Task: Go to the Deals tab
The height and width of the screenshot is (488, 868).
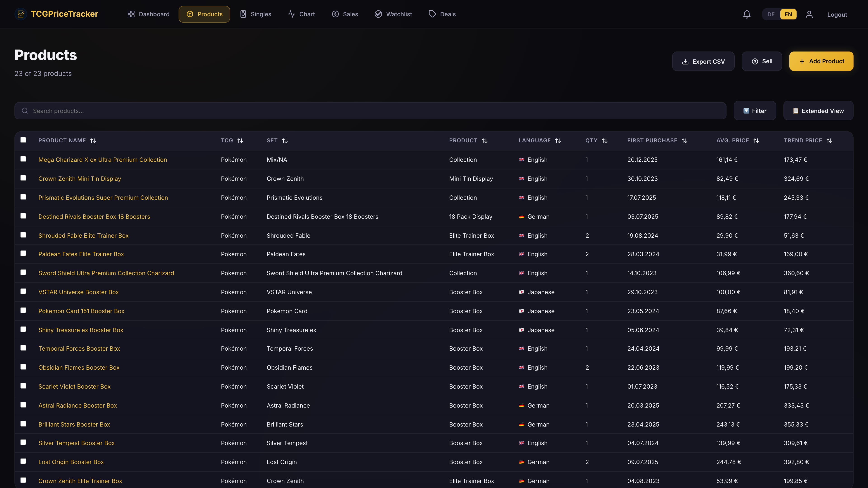Action: click(x=442, y=14)
